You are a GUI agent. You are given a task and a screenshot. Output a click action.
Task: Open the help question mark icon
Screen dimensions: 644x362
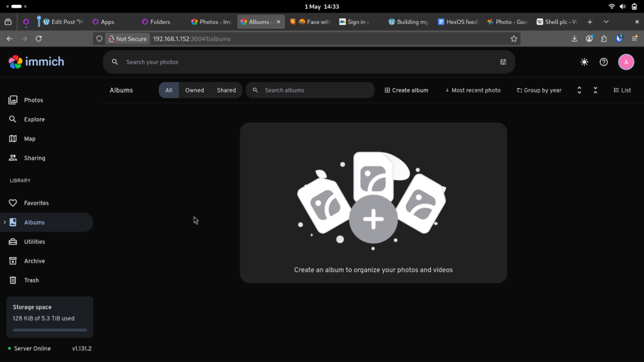[603, 62]
